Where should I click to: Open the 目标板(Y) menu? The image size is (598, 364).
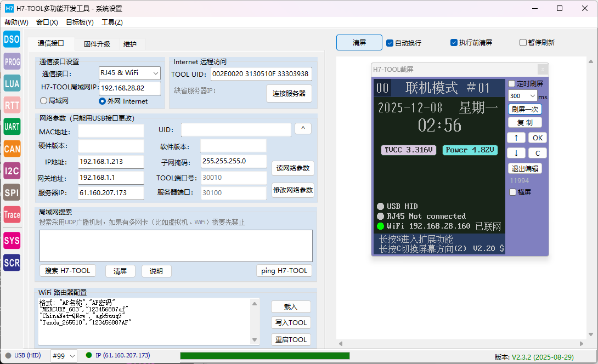(80, 22)
